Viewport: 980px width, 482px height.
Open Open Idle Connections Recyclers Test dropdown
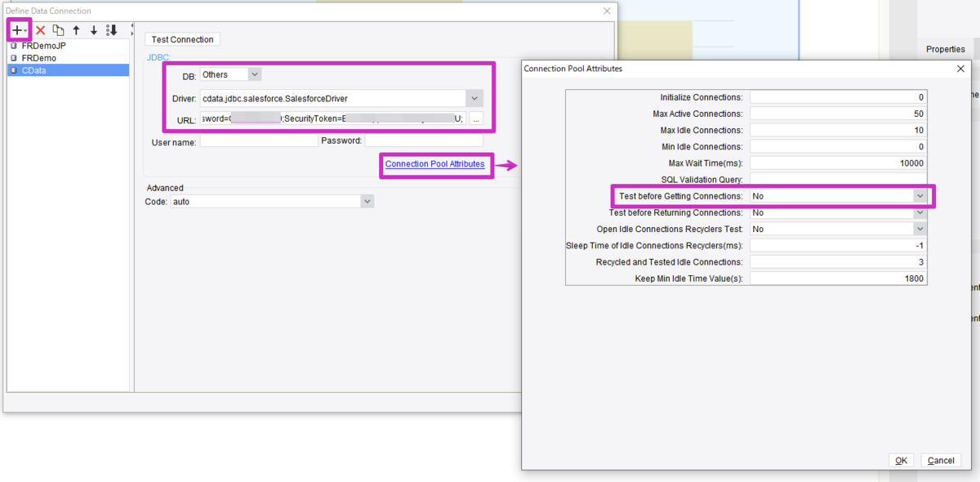pyautogui.click(x=839, y=229)
